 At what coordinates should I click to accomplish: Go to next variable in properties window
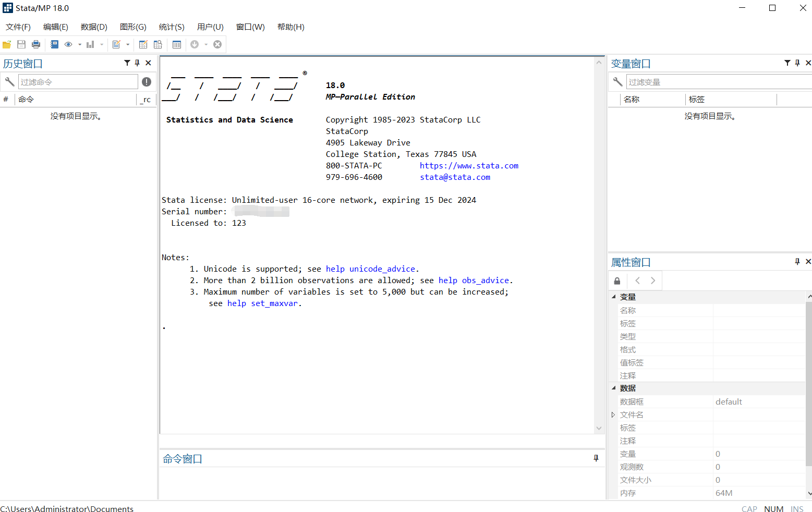point(653,281)
